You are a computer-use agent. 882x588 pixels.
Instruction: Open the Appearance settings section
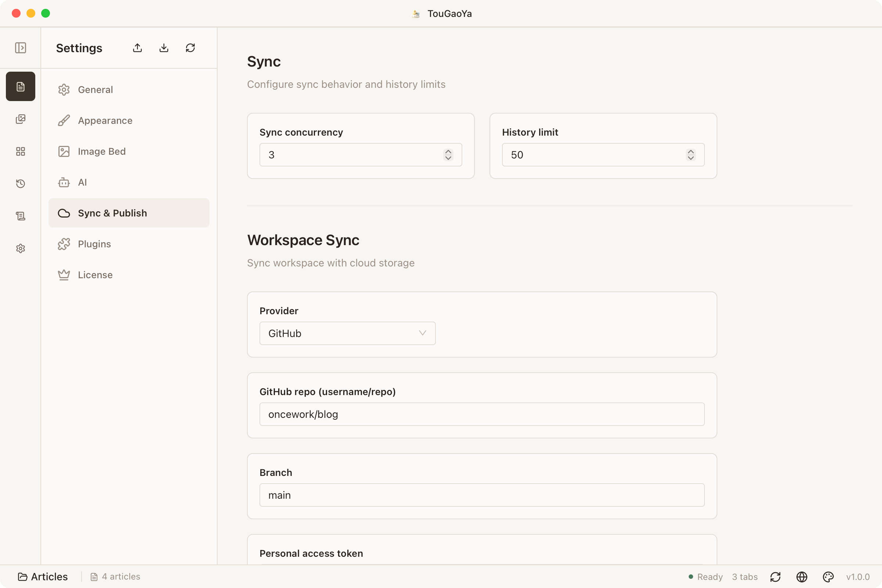point(129,121)
